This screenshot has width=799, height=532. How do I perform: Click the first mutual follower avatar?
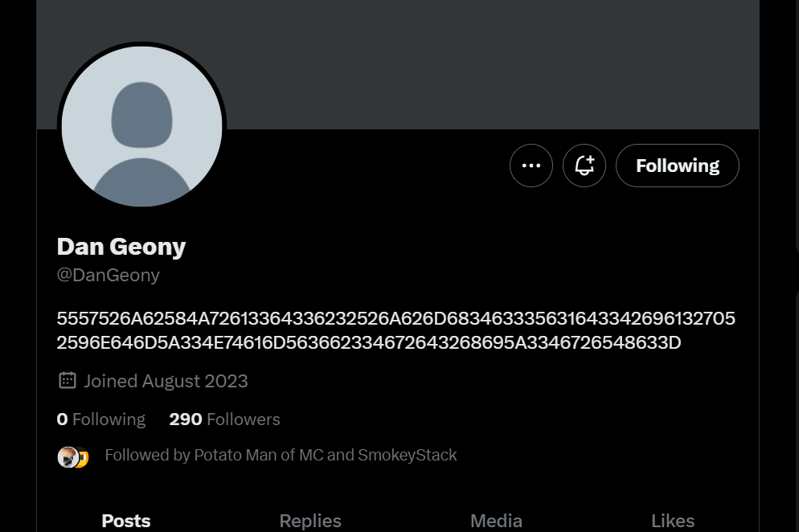(x=68, y=457)
